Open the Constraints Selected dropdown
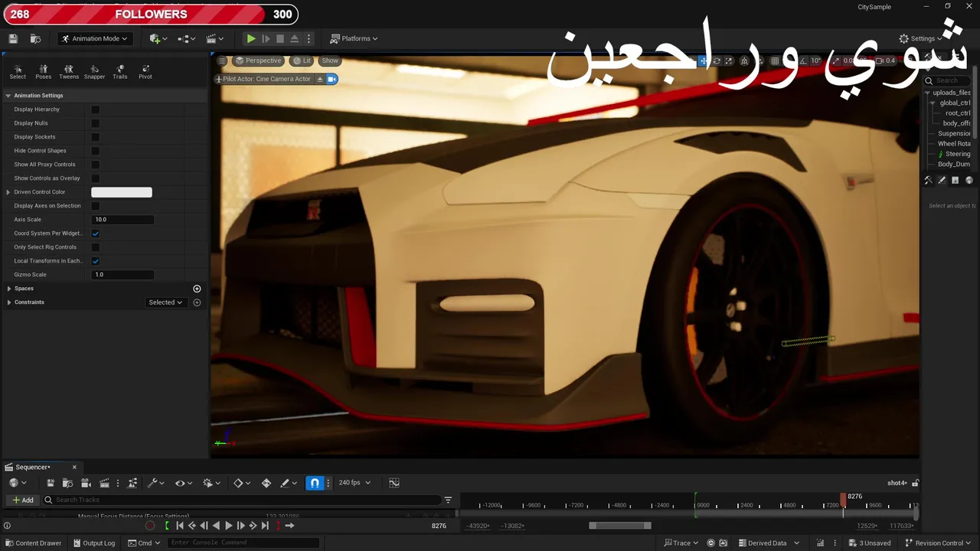The width and height of the screenshot is (980, 551). pyautogui.click(x=165, y=302)
